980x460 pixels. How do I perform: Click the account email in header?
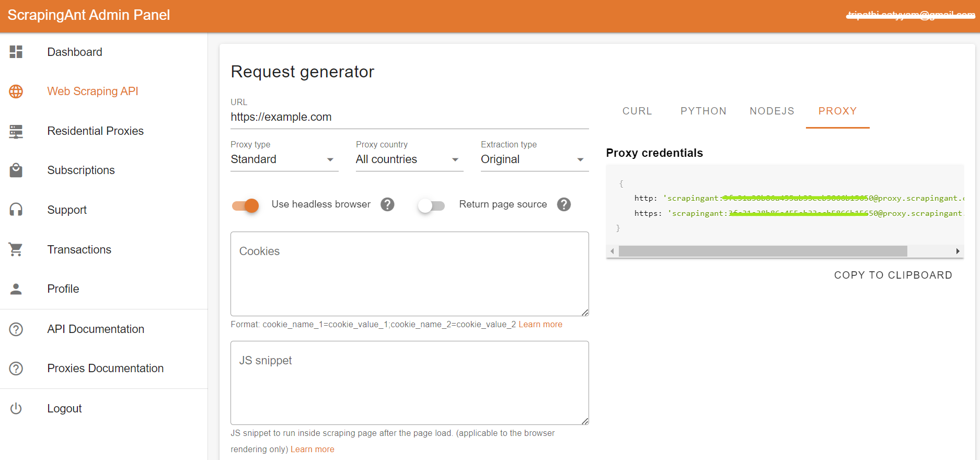tap(911, 15)
